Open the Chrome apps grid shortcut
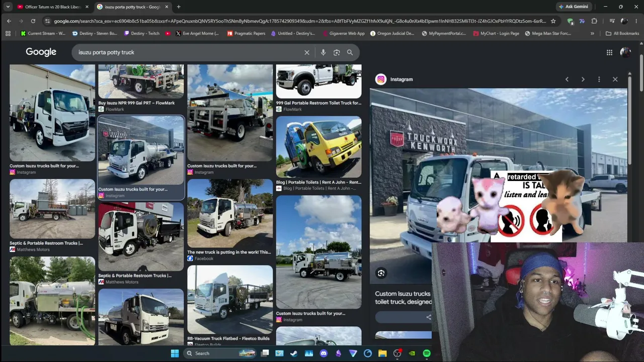644x362 pixels. pyautogui.click(x=8, y=33)
